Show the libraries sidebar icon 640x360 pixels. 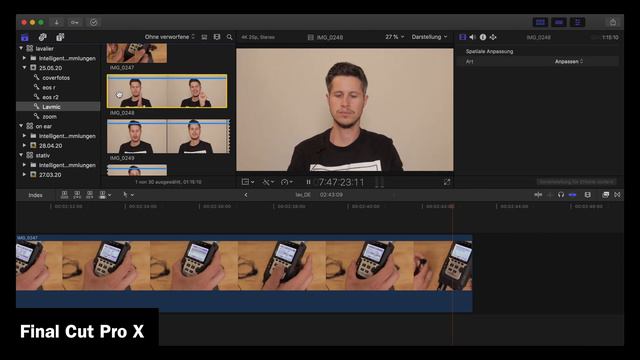point(25,37)
